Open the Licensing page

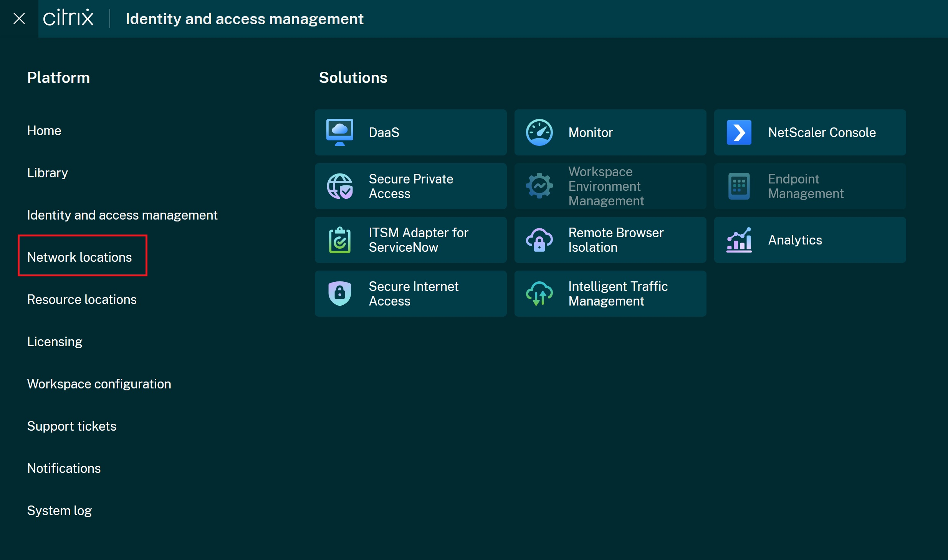[x=55, y=341]
